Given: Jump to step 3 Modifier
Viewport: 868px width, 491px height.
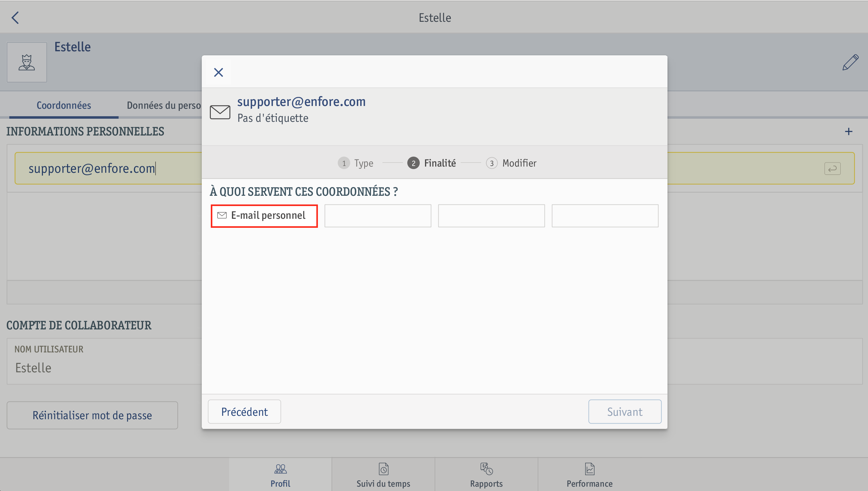Looking at the screenshot, I should tap(511, 163).
